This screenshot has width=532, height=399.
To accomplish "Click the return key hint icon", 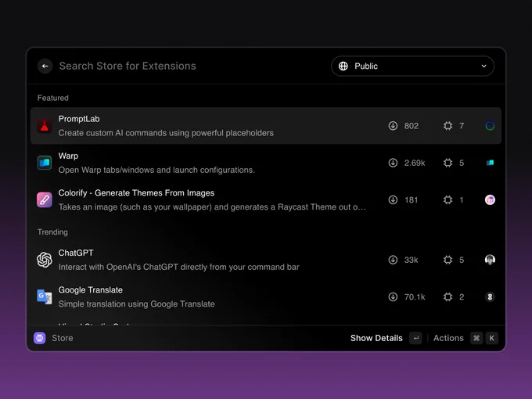I will (415, 338).
